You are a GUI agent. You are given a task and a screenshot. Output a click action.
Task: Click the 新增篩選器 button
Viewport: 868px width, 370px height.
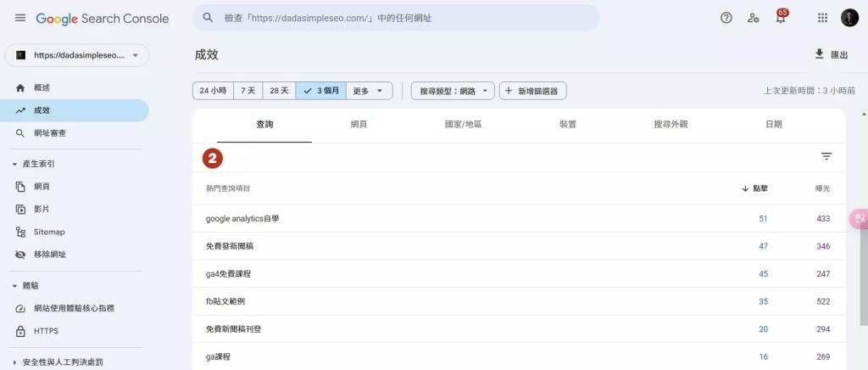[x=532, y=91]
